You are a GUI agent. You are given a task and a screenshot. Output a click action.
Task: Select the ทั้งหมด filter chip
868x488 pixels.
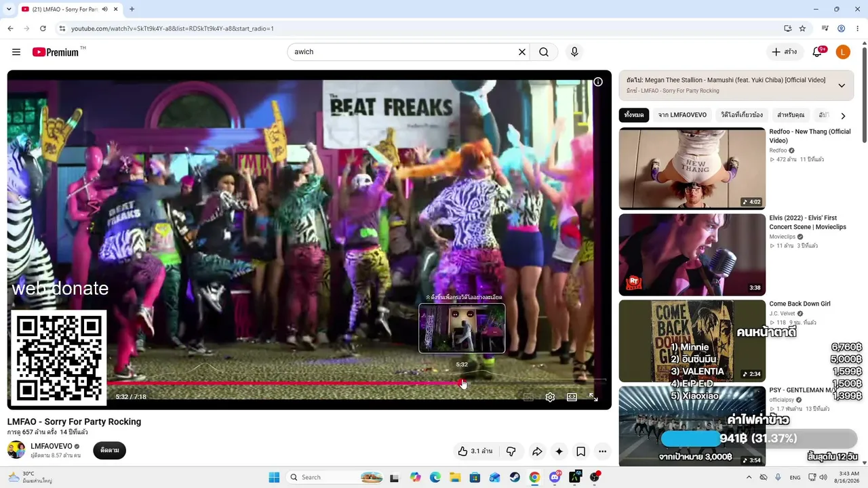coord(634,115)
